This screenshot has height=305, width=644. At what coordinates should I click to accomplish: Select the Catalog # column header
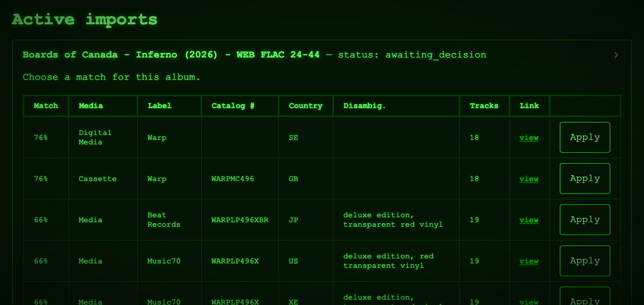[240, 106]
